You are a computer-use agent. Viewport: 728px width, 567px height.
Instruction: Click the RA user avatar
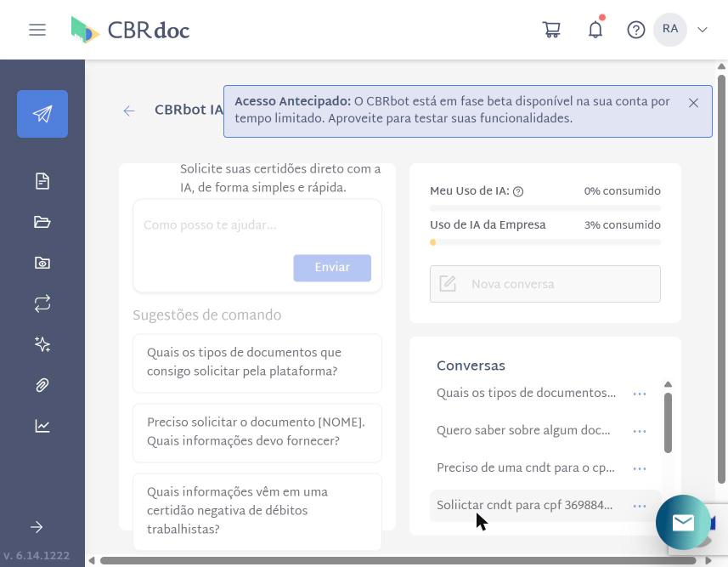(x=670, y=29)
